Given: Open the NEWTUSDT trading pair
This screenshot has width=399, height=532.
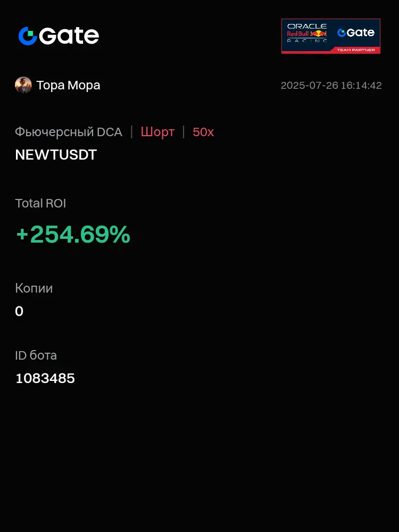Looking at the screenshot, I should pos(56,155).
